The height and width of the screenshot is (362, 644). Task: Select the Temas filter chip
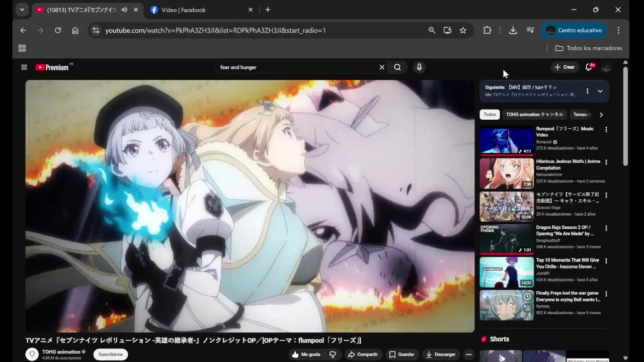pyautogui.click(x=582, y=115)
